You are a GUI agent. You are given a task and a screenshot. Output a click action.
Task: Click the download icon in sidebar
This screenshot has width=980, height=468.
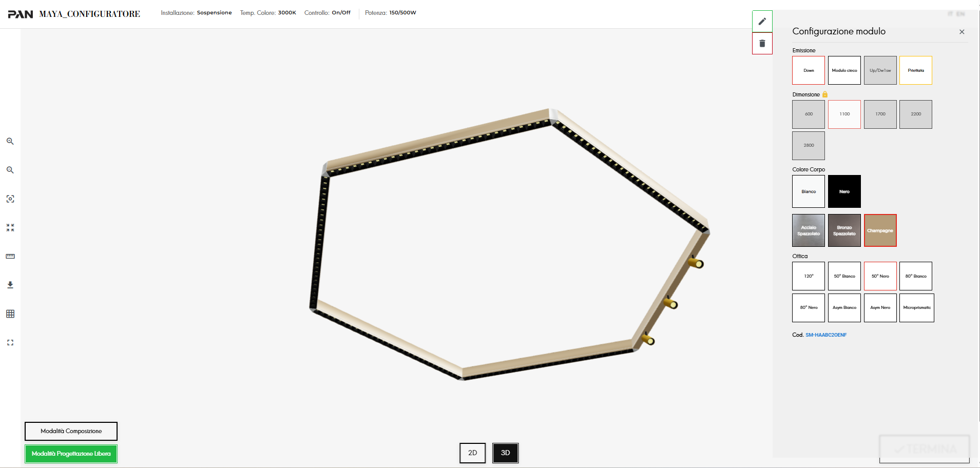(x=10, y=285)
